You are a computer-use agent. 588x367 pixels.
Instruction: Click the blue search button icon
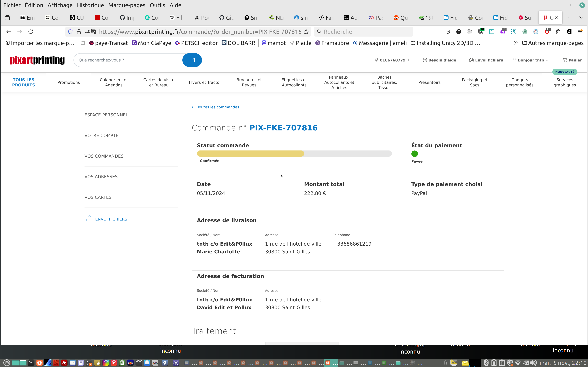coord(192,60)
